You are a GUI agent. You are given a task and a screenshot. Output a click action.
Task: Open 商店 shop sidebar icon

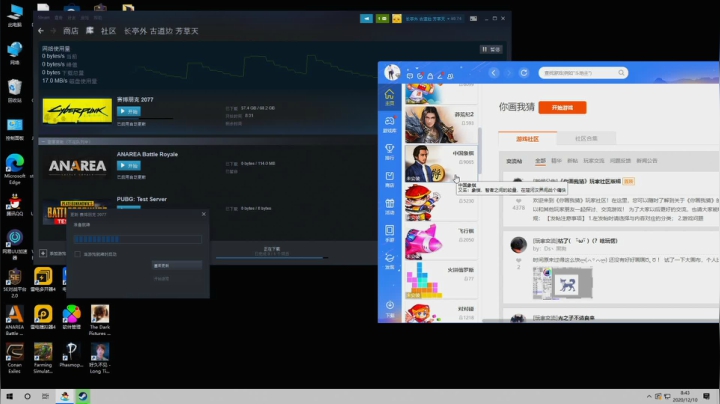coord(389,179)
